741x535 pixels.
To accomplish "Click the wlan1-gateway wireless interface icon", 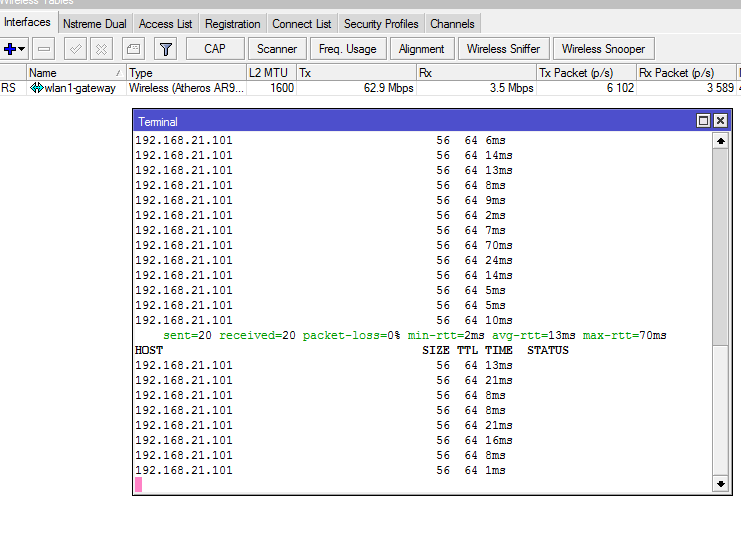I will [x=36, y=88].
